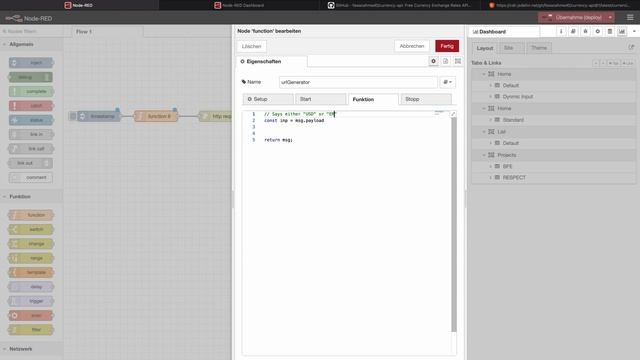The height and width of the screenshot is (360, 640).
Task: Add function node from palette
Action: tap(31, 215)
